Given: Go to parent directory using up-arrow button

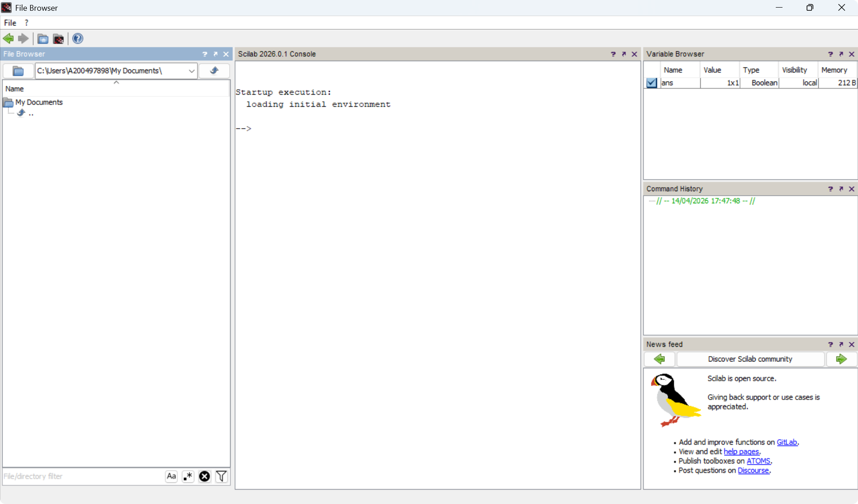Looking at the screenshot, I should click(214, 71).
